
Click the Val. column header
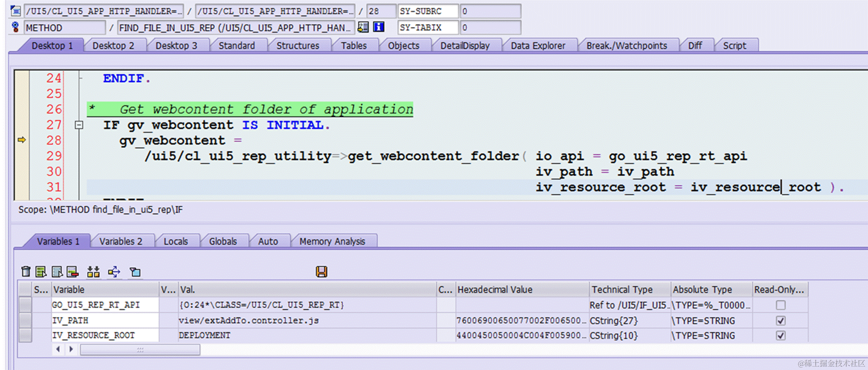point(307,290)
